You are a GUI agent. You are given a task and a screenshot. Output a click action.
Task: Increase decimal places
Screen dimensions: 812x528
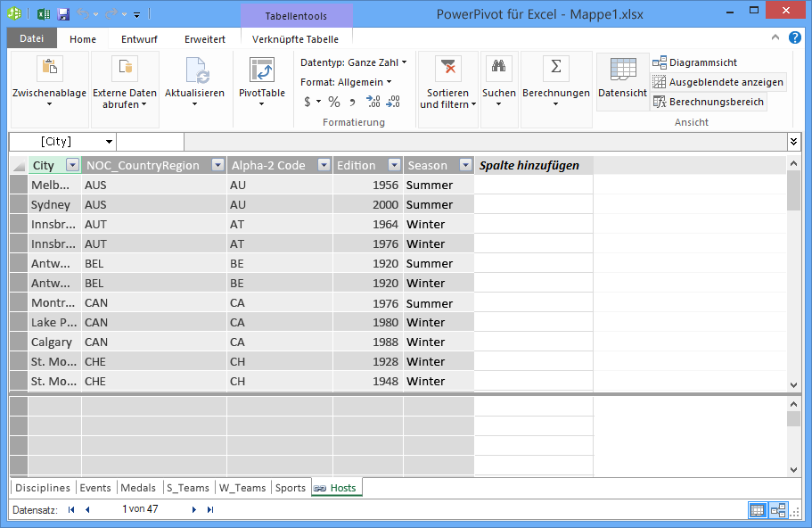click(373, 101)
